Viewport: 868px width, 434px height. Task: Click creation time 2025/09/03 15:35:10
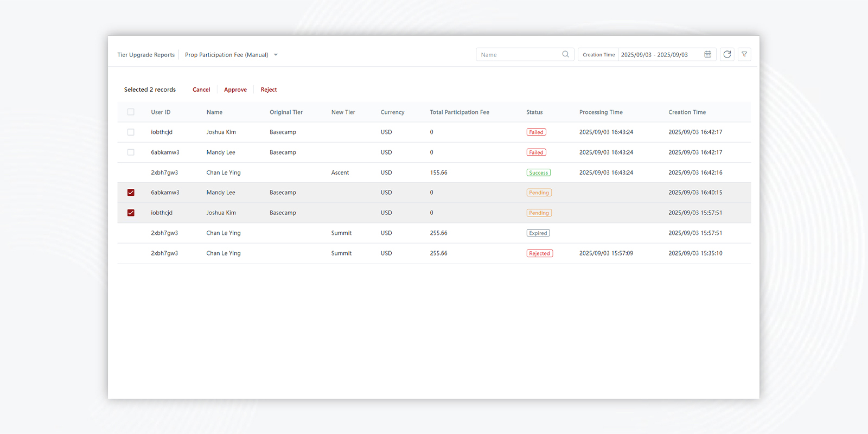click(x=695, y=253)
